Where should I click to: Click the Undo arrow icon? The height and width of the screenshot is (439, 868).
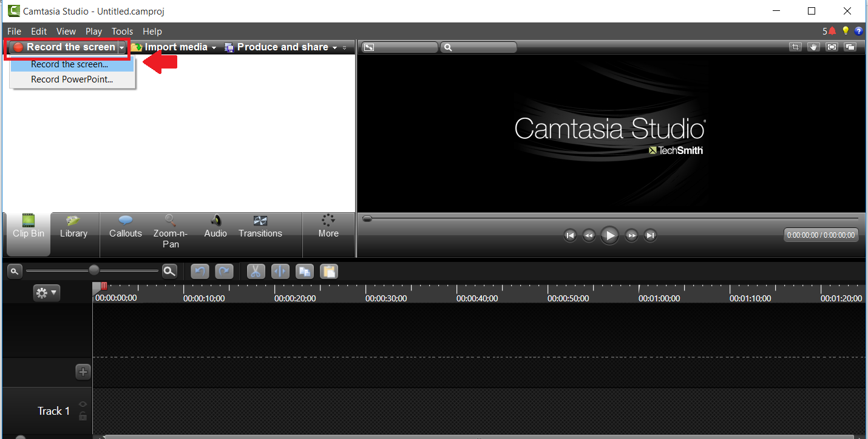click(200, 272)
